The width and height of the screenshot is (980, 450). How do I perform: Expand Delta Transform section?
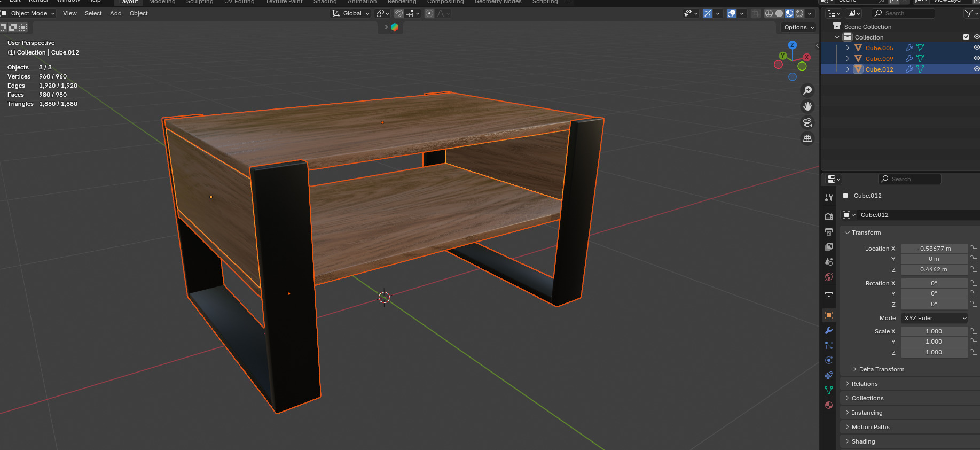coord(882,369)
